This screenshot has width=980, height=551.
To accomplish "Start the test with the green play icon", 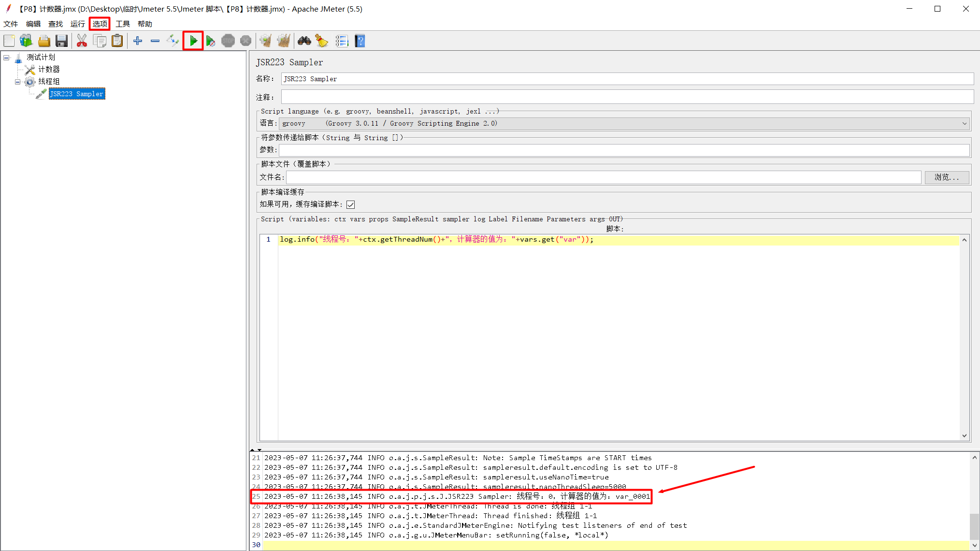I will [193, 41].
